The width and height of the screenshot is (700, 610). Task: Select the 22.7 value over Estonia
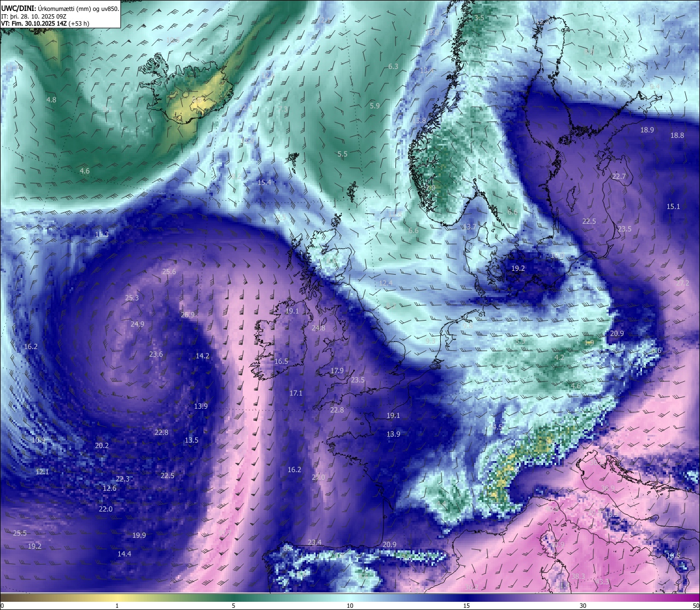tap(619, 176)
